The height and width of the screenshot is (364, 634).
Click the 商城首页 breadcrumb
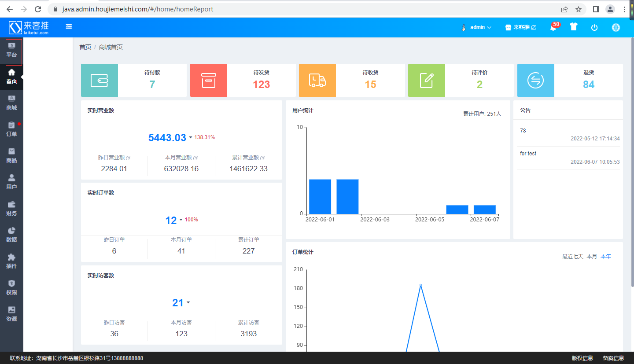(x=111, y=47)
